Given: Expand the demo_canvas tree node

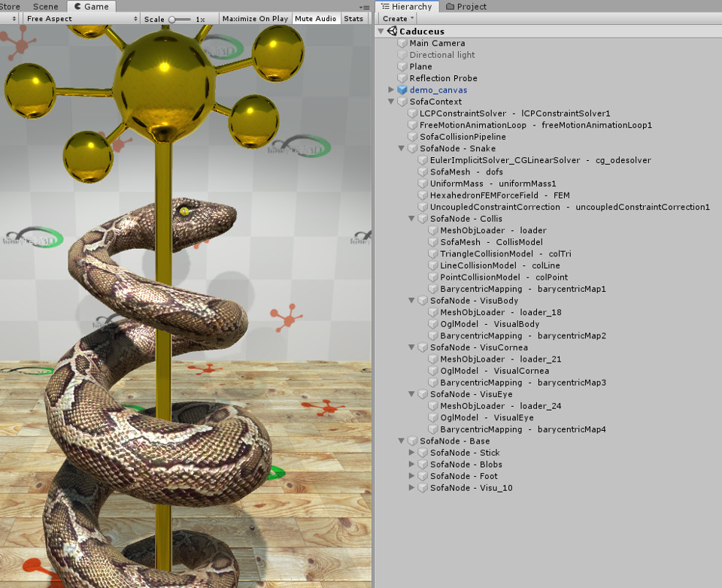Looking at the screenshot, I should pyautogui.click(x=391, y=89).
